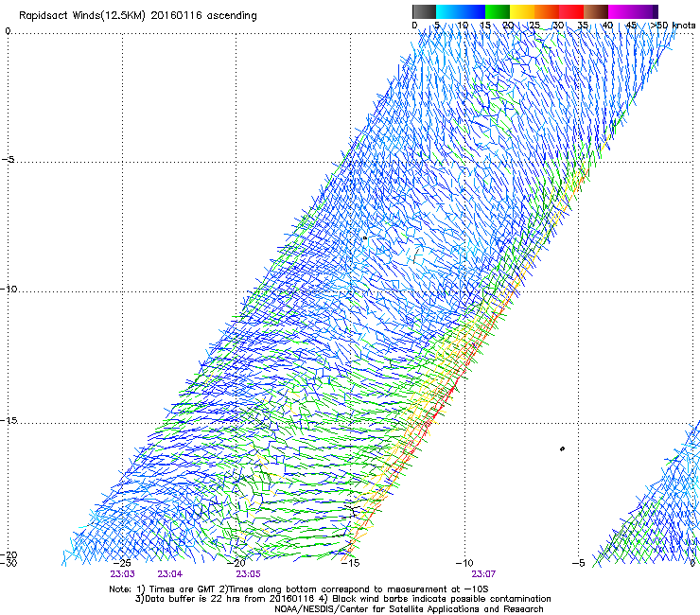Image resolution: width=700 pixels, height=615 pixels.
Task: Click the '23:07' time stamp
Action: (x=483, y=574)
